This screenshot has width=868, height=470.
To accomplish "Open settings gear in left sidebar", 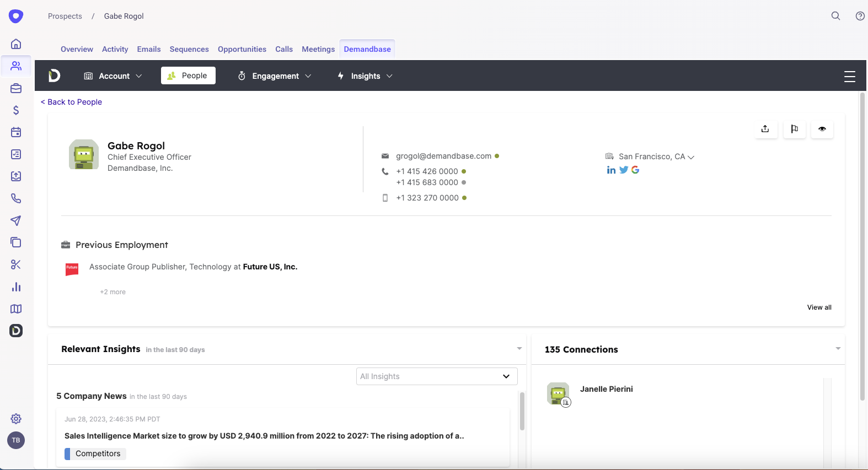I will tap(16, 419).
